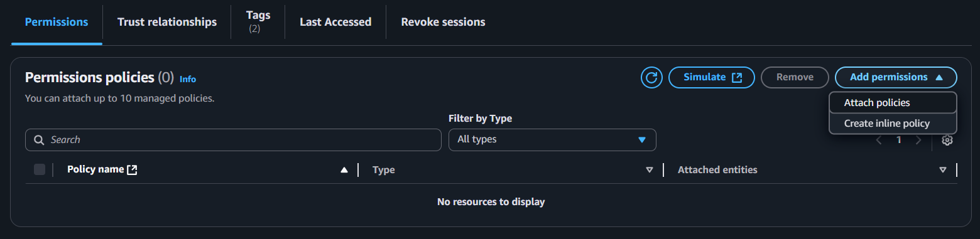Go to next page chevron
980x239 pixels.
pyautogui.click(x=918, y=140)
